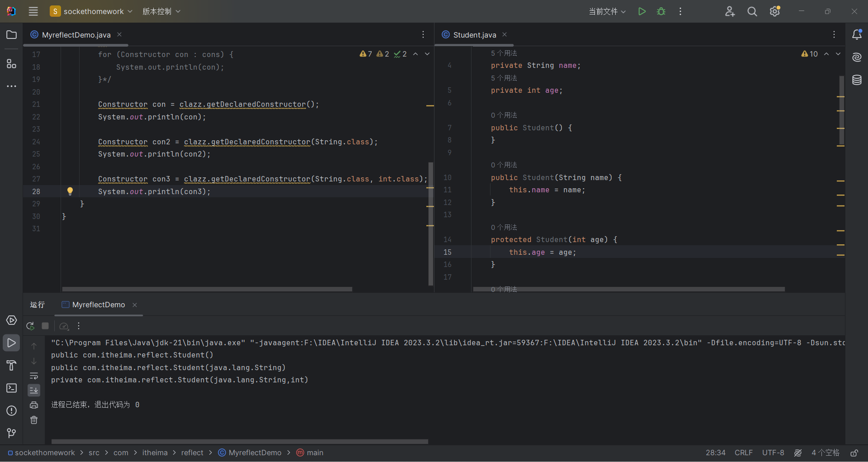The width and height of the screenshot is (868, 462).
Task: Go to next problem in Student.java
Action: 838,54
